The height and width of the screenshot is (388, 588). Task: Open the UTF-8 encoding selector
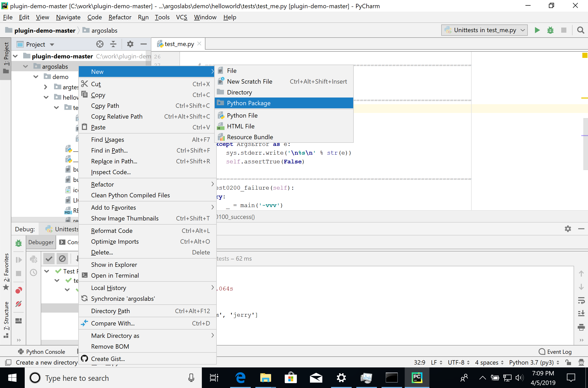pos(459,362)
